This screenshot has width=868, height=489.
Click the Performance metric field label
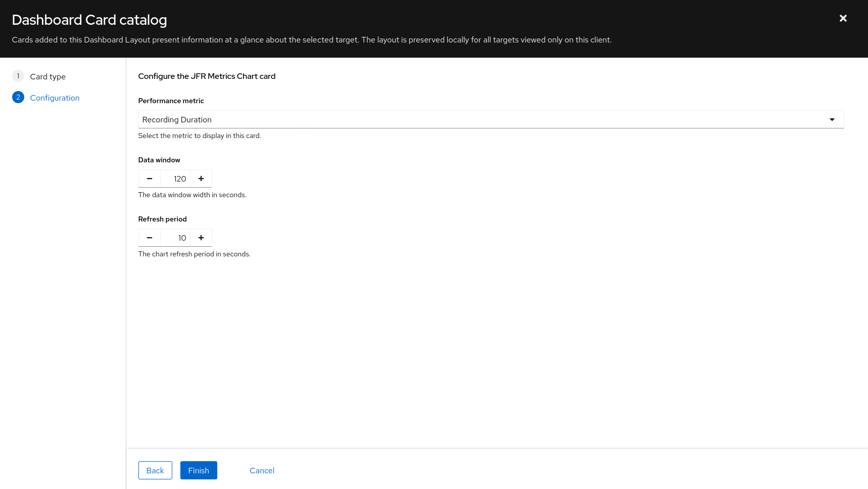click(x=171, y=101)
